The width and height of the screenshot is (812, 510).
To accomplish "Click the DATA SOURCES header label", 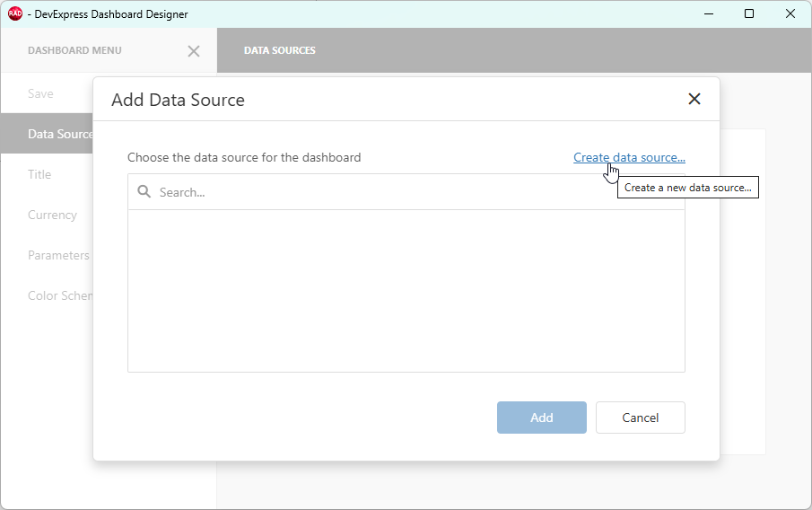I will coord(280,50).
